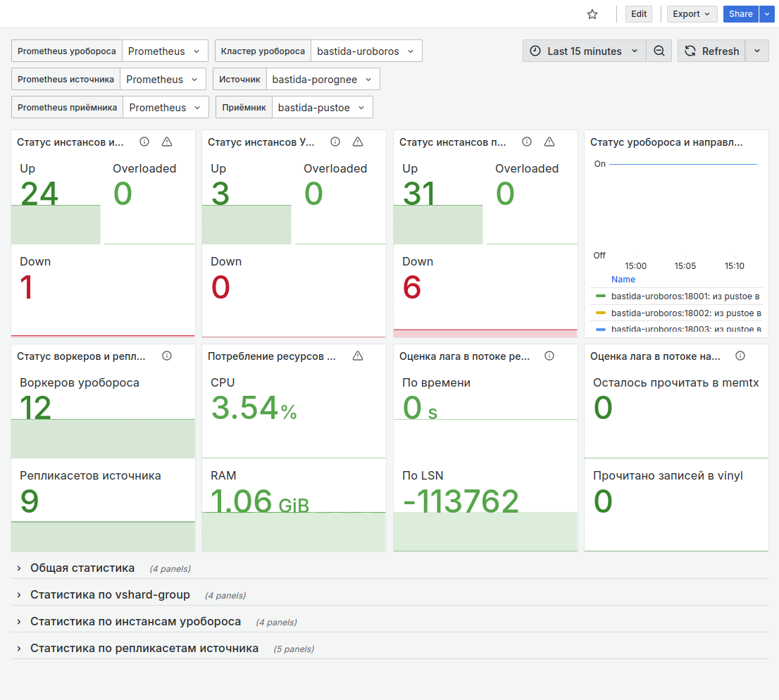The width and height of the screenshot is (779, 700).
Task: Zoom out the time range
Action: pyautogui.click(x=659, y=51)
